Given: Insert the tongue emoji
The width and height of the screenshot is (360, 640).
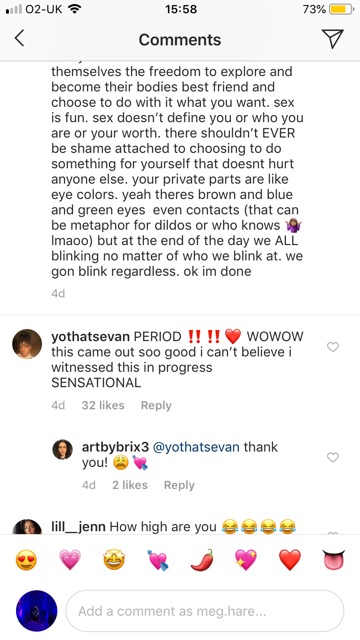Looking at the screenshot, I should (x=334, y=560).
